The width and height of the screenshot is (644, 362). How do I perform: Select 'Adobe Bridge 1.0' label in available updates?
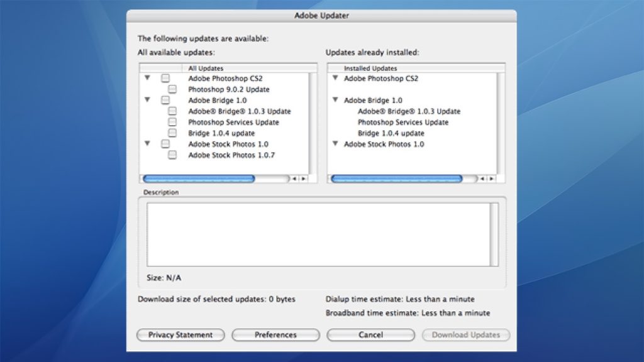[217, 100]
